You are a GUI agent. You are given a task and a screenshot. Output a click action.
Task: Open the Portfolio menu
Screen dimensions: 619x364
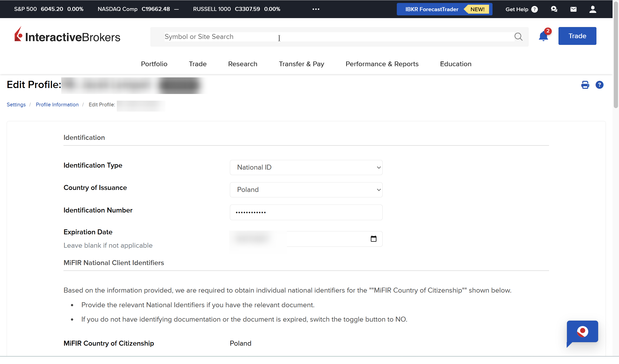[x=154, y=64]
